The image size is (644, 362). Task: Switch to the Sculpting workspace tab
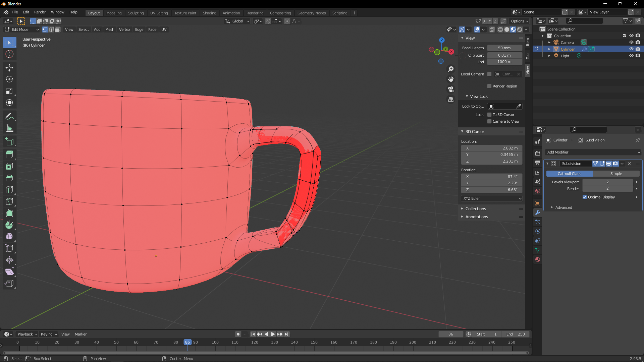(x=136, y=13)
